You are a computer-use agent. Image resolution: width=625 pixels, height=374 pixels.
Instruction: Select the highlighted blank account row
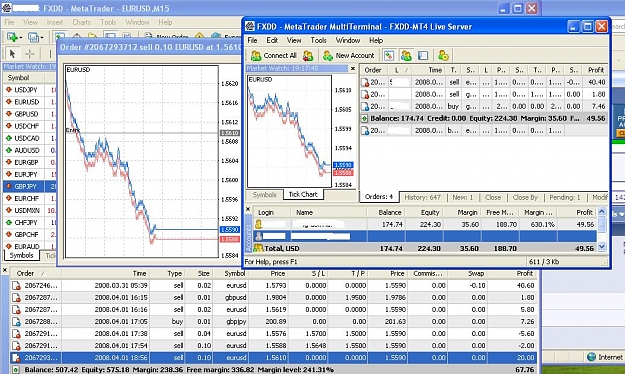tap(425, 236)
